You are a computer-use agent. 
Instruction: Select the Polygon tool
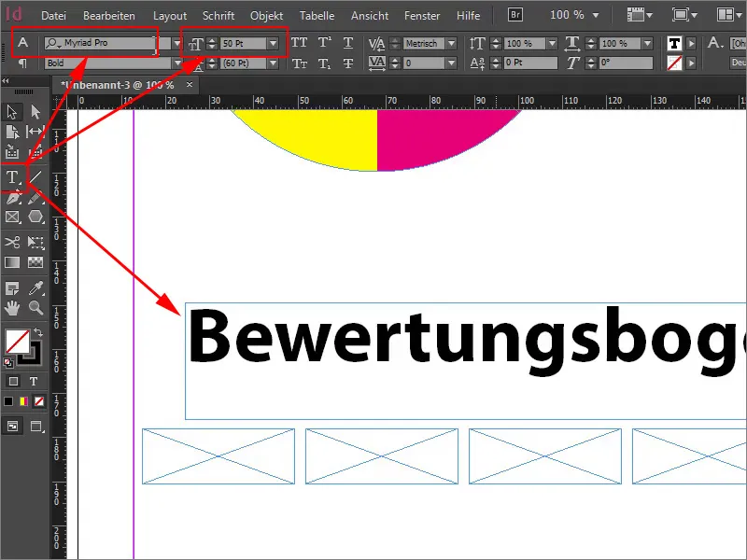pyautogui.click(x=35, y=217)
